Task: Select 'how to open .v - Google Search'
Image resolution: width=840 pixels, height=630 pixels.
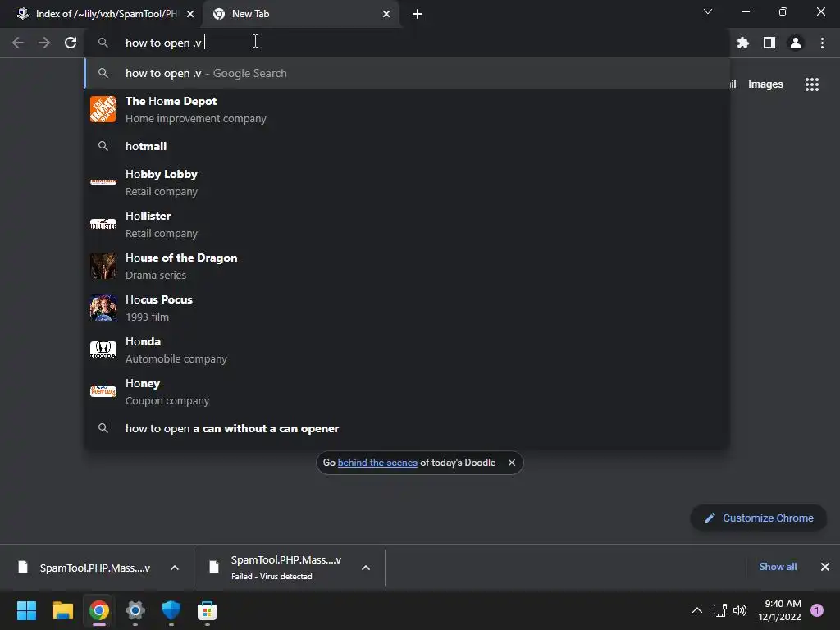Action: (407, 73)
